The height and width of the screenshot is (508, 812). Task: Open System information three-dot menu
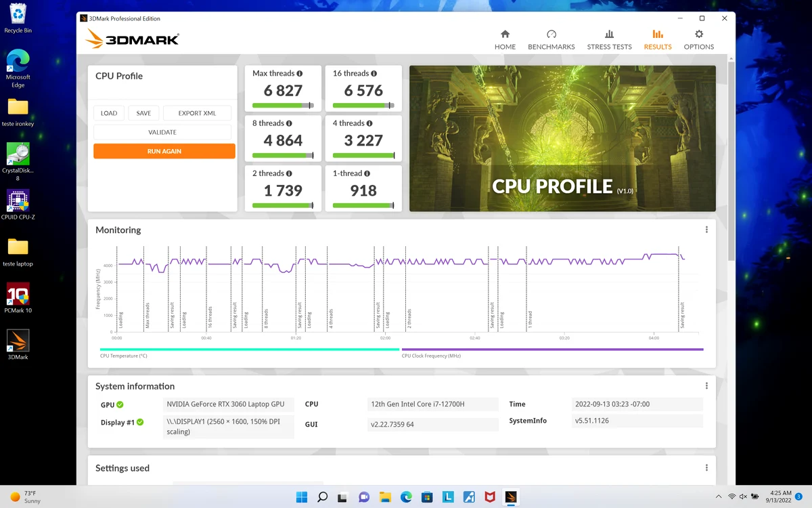(x=706, y=386)
